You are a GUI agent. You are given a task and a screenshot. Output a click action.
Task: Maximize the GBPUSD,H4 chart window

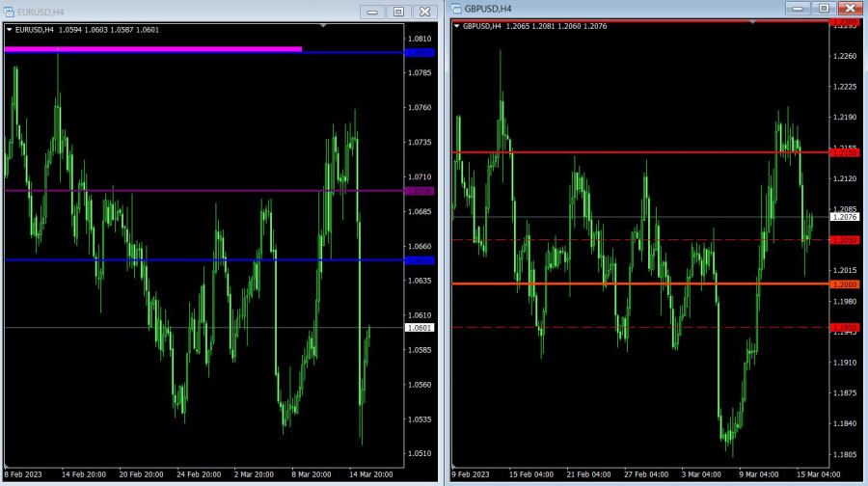(x=822, y=9)
